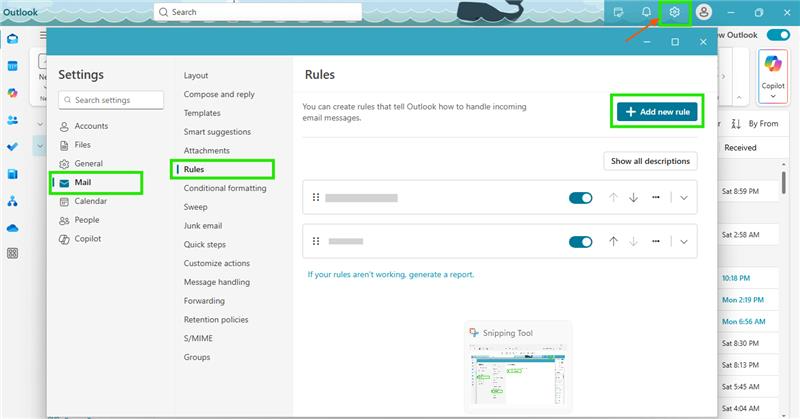Expand the first rule's description
This screenshot has width=800, height=419.
(x=684, y=198)
